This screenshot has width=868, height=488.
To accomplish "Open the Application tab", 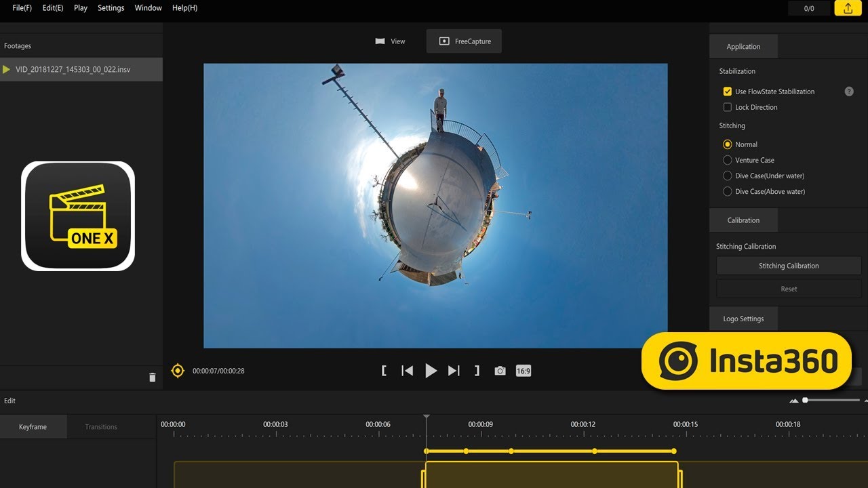I will [x=743, y=47].
